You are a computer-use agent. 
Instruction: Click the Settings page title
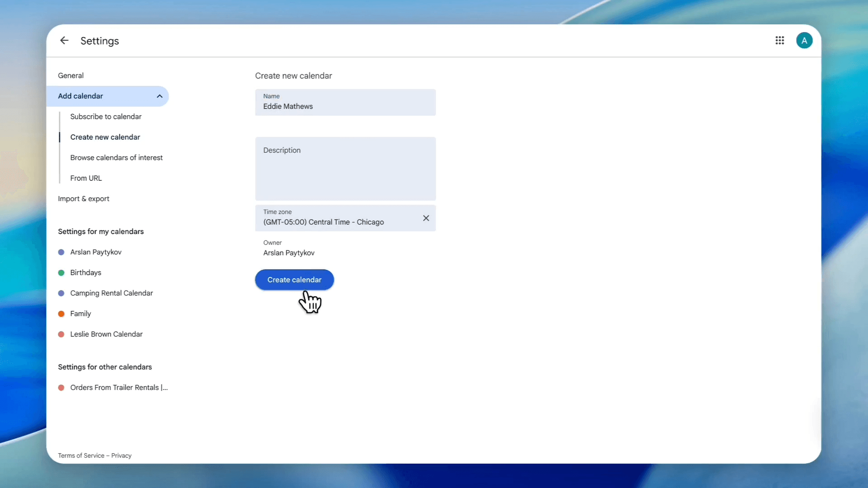[99, 41]
